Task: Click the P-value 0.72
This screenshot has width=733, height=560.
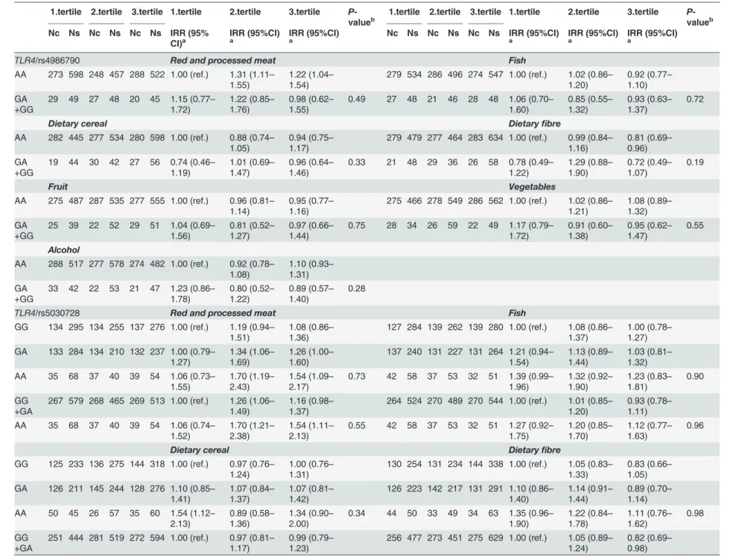Action: [695, 99]
